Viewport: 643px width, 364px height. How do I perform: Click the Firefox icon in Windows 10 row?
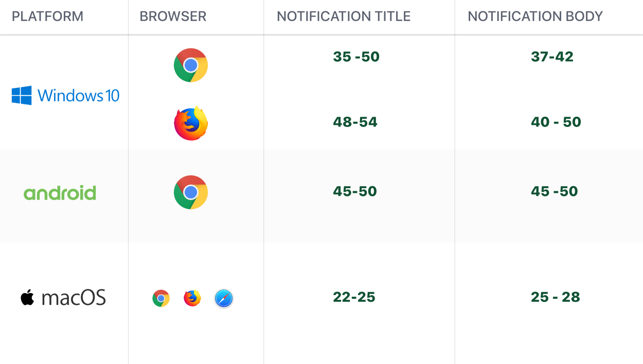[x=191, y=123]
